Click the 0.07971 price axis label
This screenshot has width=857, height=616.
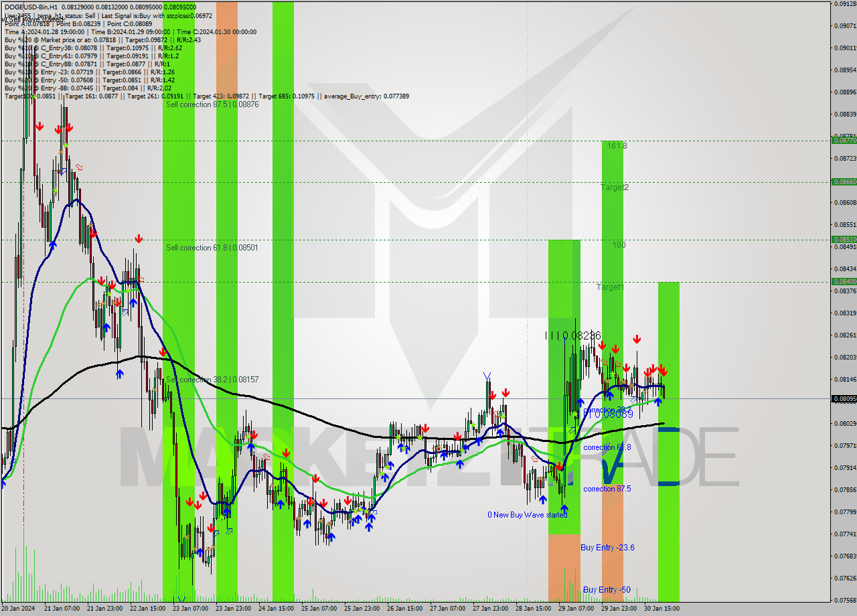[844, 445]
